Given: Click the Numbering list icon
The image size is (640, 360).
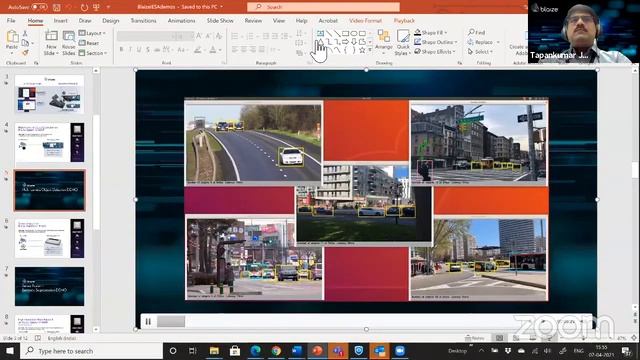Looking at the screenshot, I should (x=250, y=36).
